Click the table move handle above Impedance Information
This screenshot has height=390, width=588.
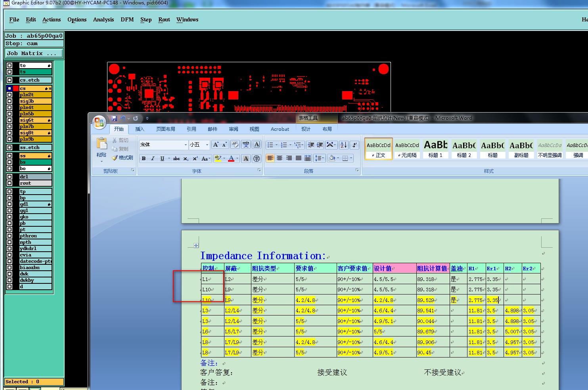(196, 245)
